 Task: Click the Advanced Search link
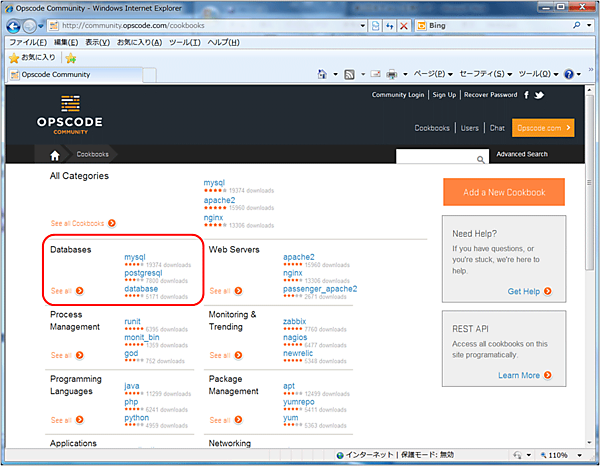click(x=522, y=155)
